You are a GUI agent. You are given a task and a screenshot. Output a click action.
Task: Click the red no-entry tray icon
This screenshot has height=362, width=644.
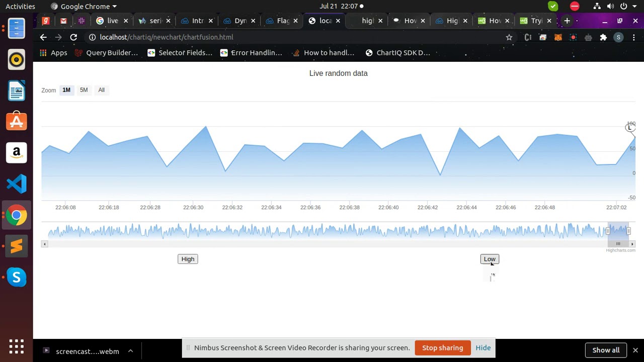pyautogui.click(x=575, y=7)
